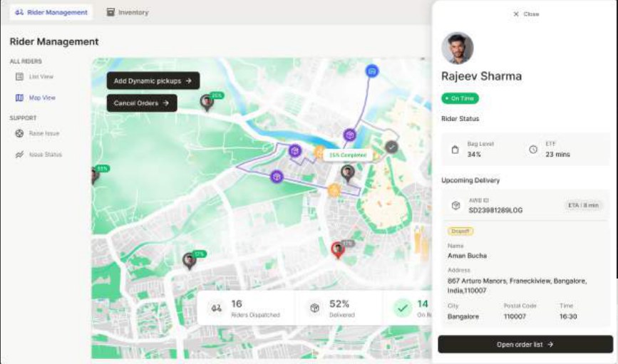
Task: Switch to the Rider Management tab
Action: 51,12
